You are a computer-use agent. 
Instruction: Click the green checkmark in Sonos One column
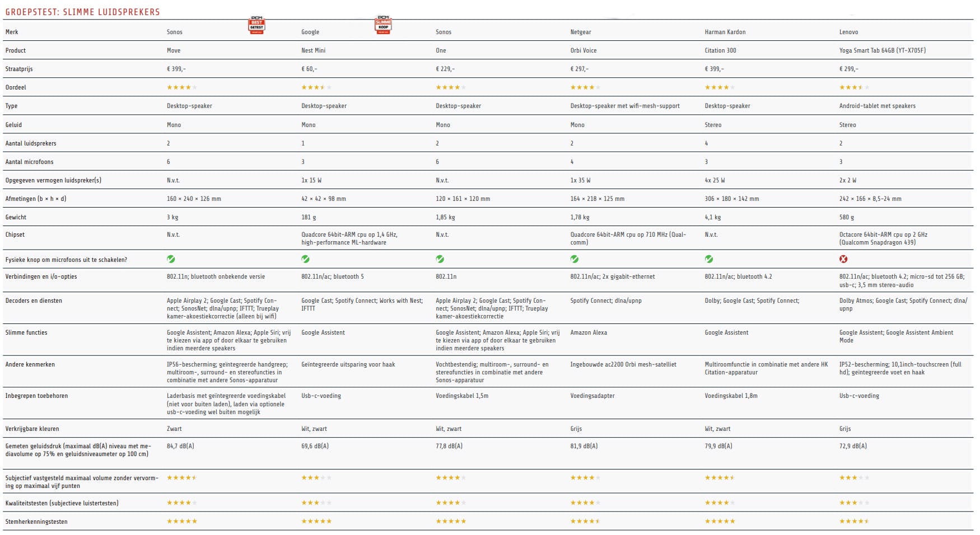click(440, 259)
